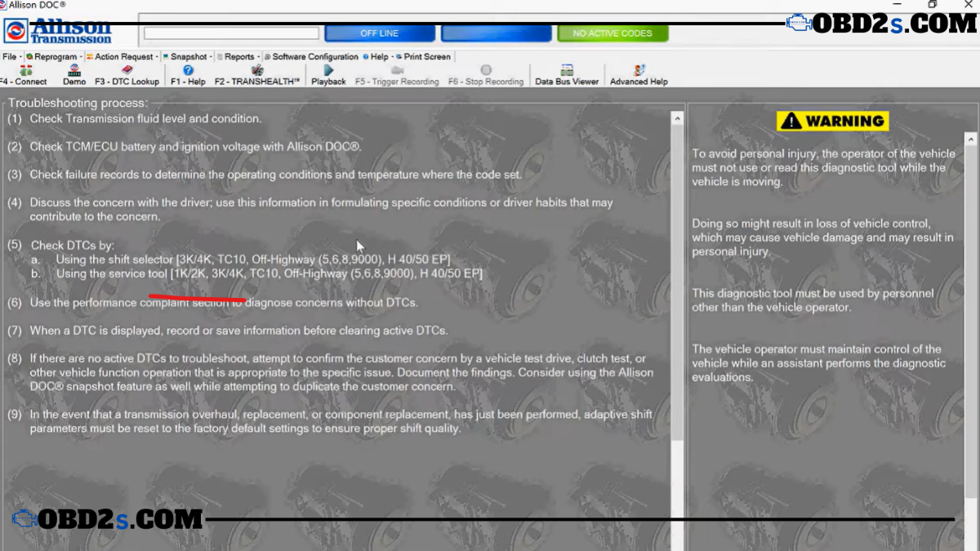Open F3 - DTC Lookup
Viewport: 980px width, 551px height.
point(127,75)
